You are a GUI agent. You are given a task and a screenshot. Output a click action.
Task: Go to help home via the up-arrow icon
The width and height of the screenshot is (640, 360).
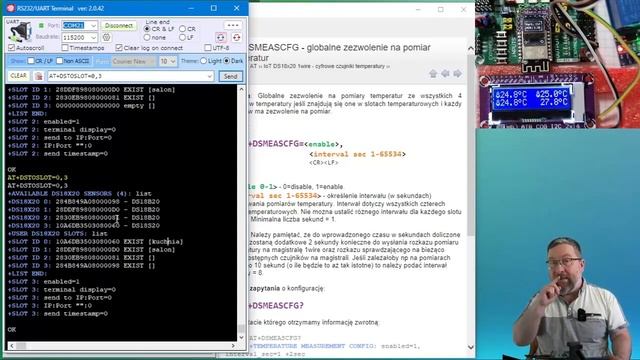pyautogui.click(x=433, y=73)
